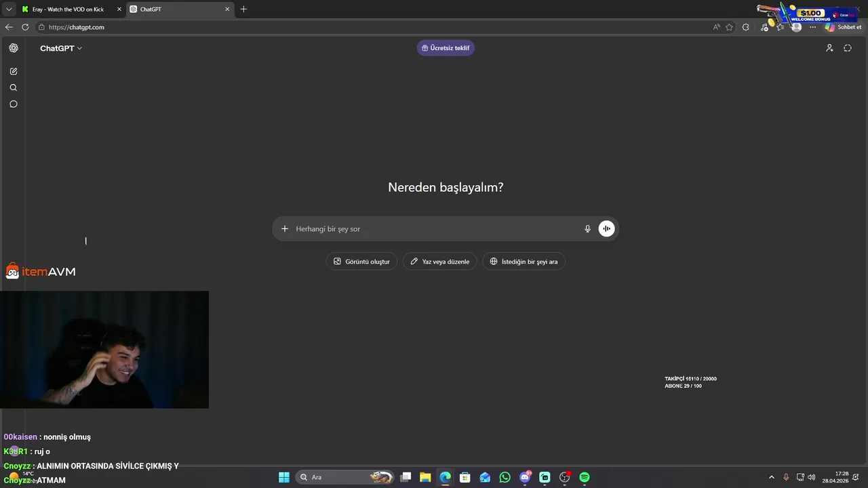The image size is (868, 488).
Task: Open the plus attachment menu in prompt box
Action: [x=285, y=229]
